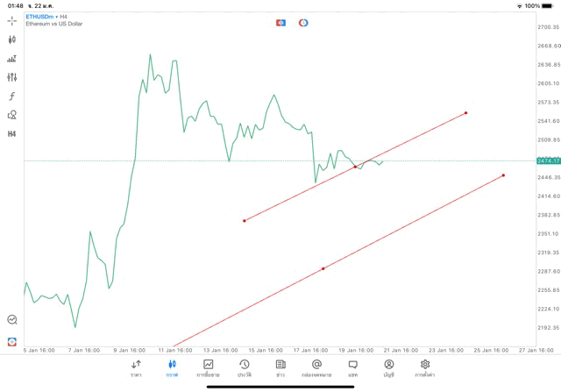Tap the script f icon

12,96
